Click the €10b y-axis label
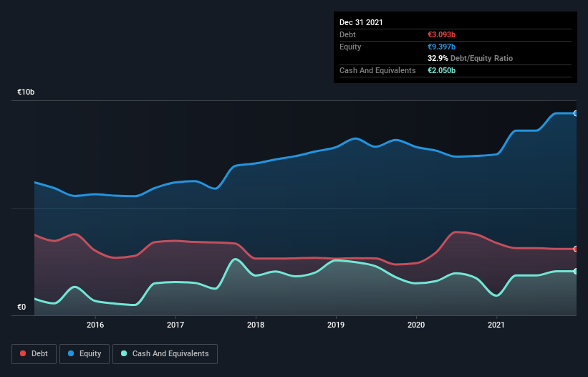Viewport: 588px width, 377px height. (x=26, y=92)
